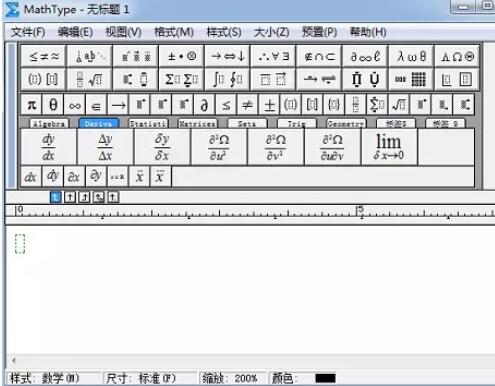
Task: Switch to the Geometry tab
Action: [x=346, y=124]
